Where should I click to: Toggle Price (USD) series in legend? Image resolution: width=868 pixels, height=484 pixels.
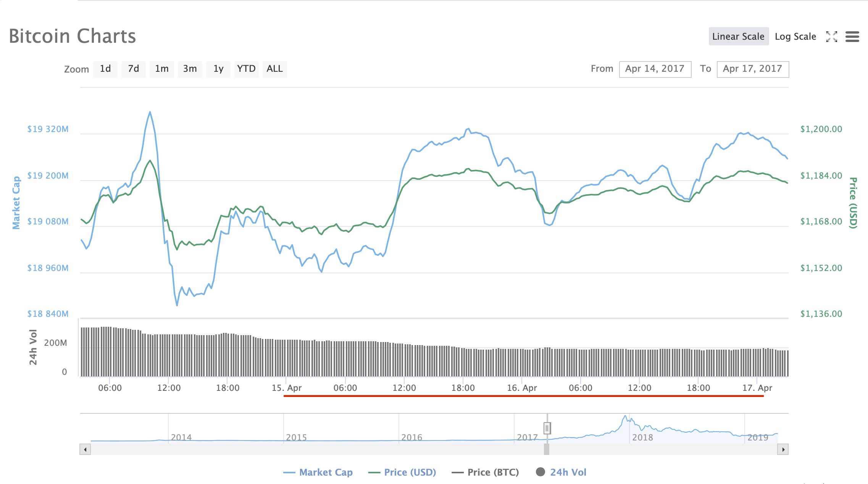click(x=409, y=472)
